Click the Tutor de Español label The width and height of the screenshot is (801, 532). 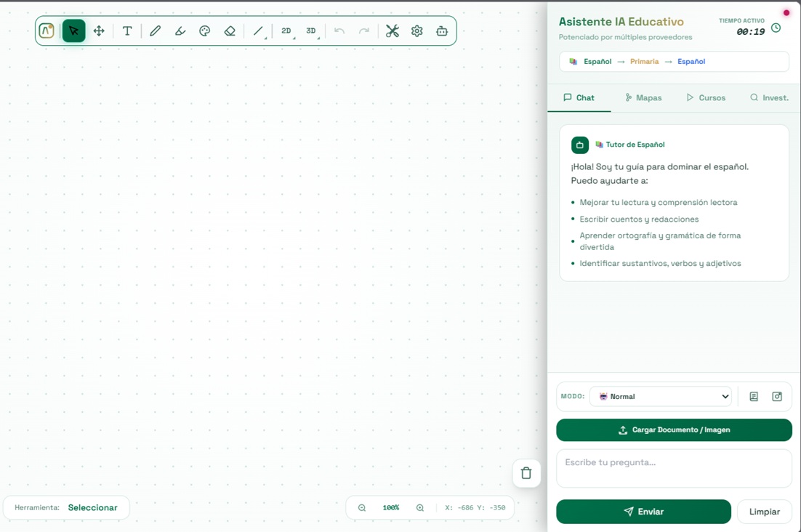[635, 145]
